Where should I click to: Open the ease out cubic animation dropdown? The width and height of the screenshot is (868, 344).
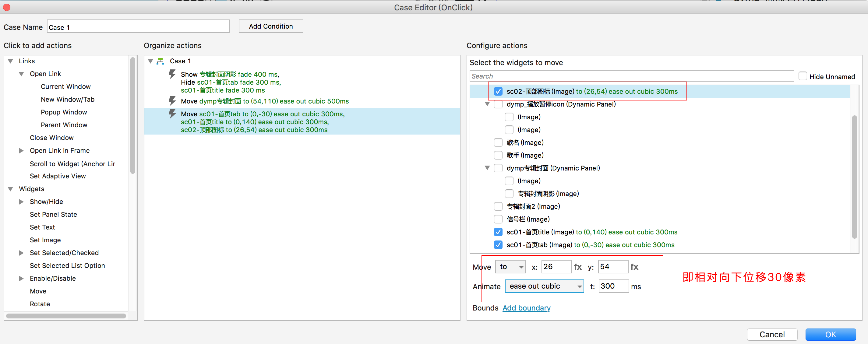point(544,286)
